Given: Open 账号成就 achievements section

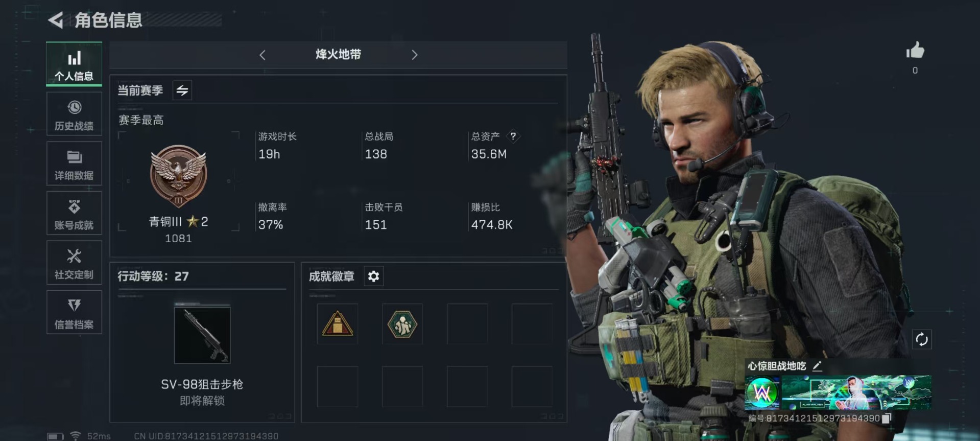Looking at the screenshot, I should coord(74,213).
